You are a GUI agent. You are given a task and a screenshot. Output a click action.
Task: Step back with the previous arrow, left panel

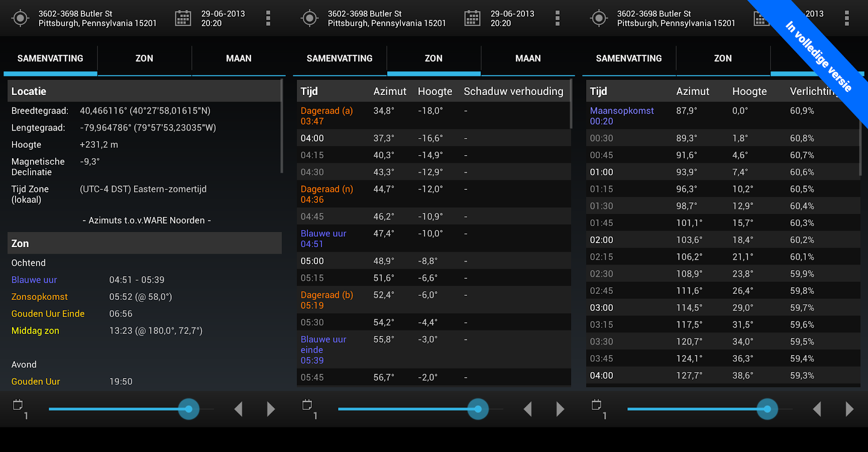click(239, 409)
